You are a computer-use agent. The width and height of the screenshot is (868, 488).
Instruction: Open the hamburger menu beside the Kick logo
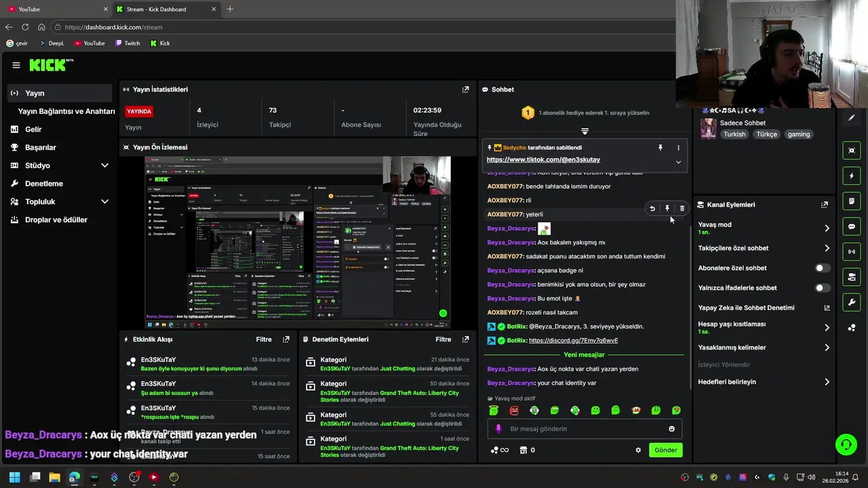(16, 65)
